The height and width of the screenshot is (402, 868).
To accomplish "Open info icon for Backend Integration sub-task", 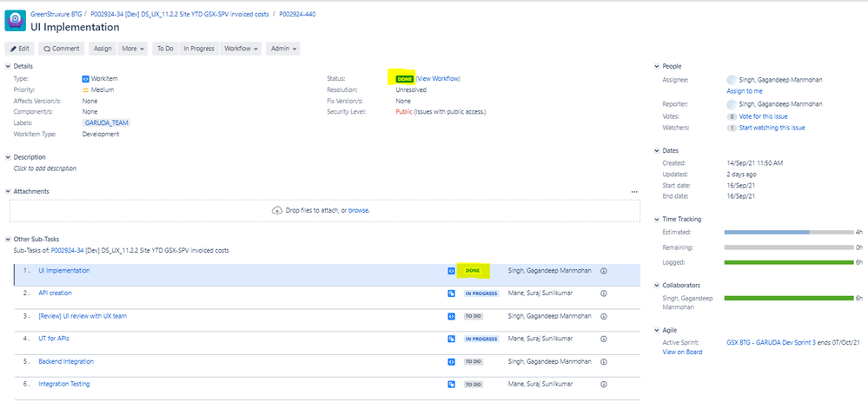I will coord(604,362).
